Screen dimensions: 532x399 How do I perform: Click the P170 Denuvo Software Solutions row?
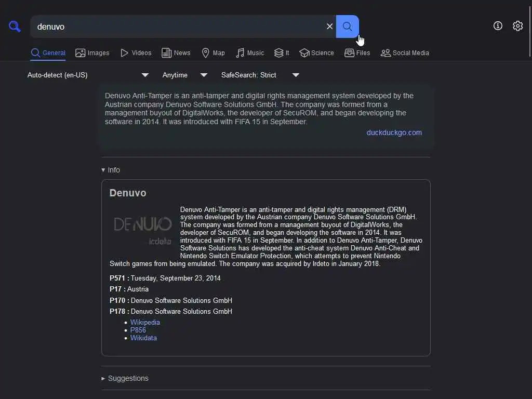click(x=170, y=301)
